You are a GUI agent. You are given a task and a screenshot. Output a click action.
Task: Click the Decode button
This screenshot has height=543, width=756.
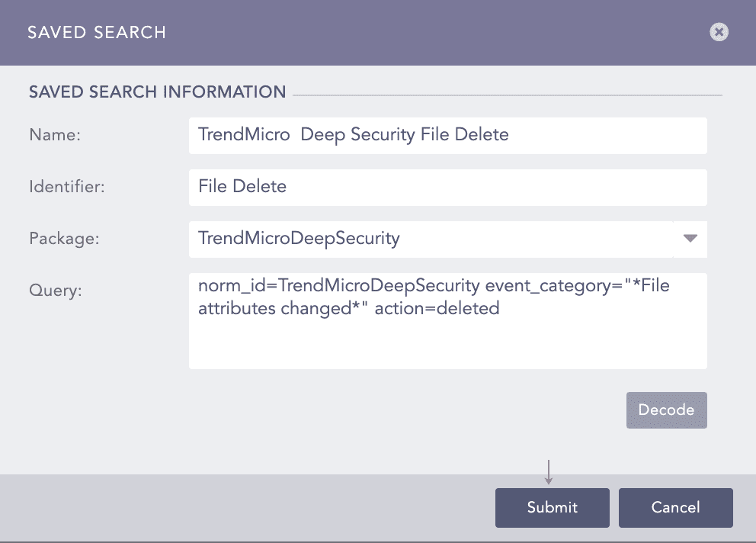pos(666,410)
